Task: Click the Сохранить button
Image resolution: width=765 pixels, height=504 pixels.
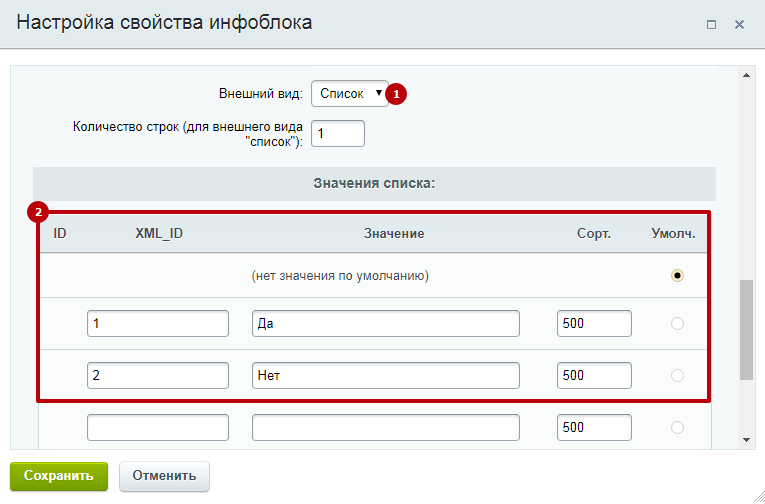Action: tap(59, 476)
